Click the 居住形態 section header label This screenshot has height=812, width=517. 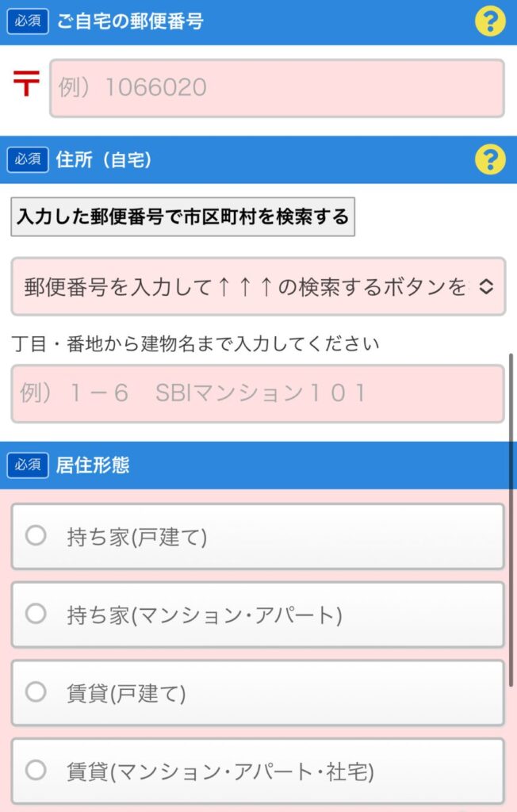(x=93, y=465)
